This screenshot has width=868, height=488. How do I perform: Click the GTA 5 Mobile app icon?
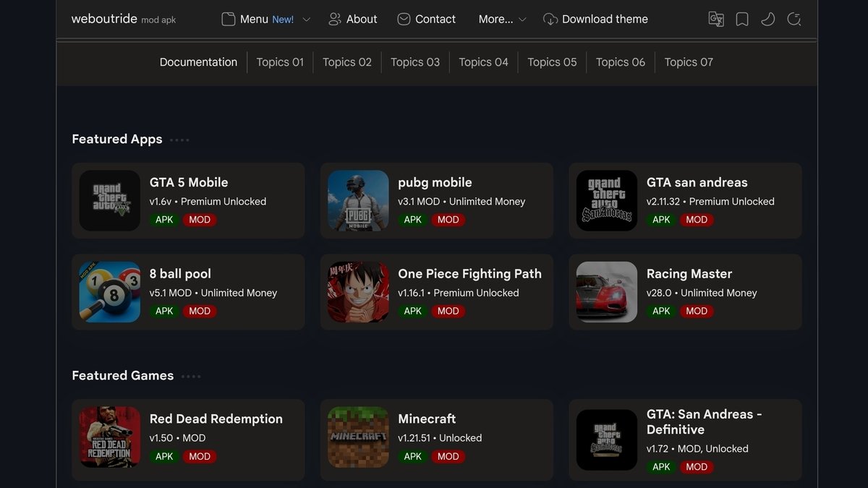[109, 200]
